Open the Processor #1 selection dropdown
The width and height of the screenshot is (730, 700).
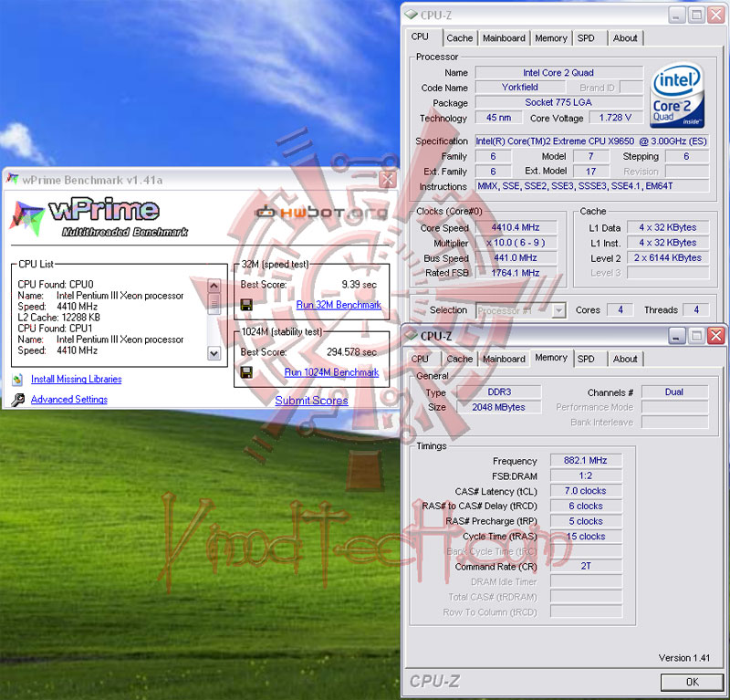(x=558, y=310)
